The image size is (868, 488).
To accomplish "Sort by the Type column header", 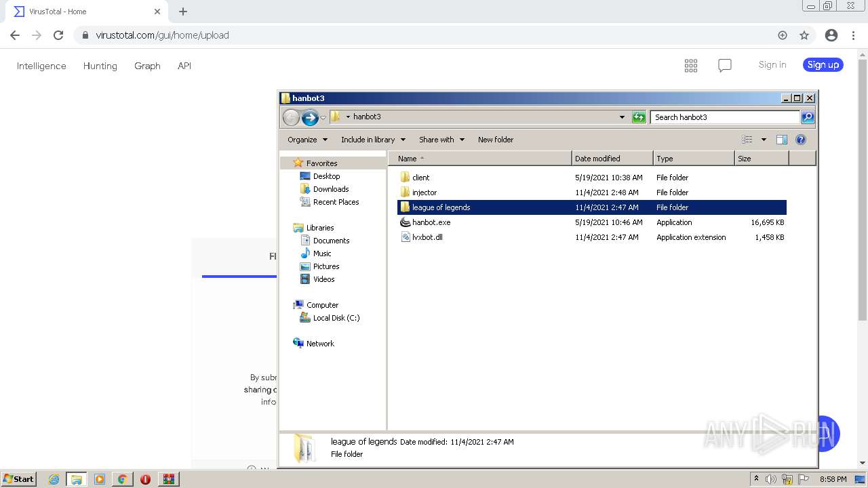I will [x=694, y=159].
